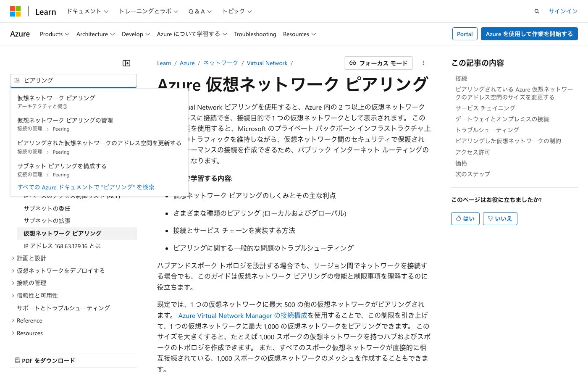Give positive feedback with はい thumbs-up

point(465,218)
